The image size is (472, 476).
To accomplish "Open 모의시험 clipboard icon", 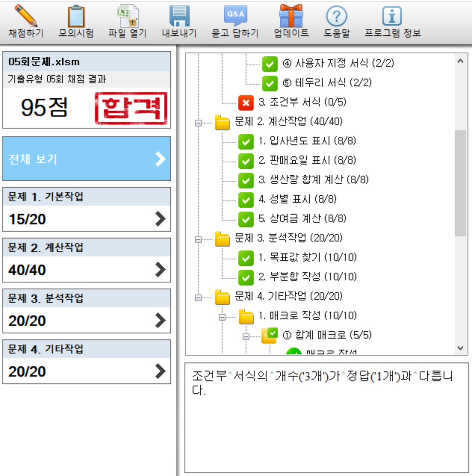I will pyautogui.click(x=76, y=15).
